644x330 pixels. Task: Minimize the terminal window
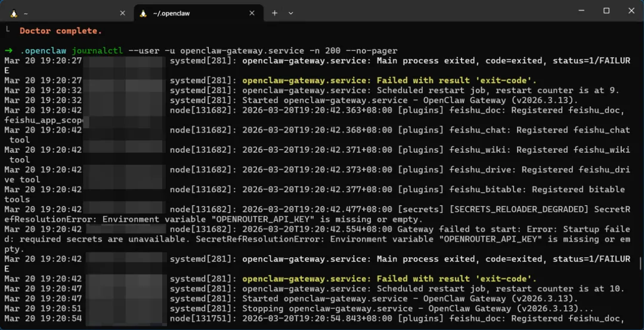[581, 11]
